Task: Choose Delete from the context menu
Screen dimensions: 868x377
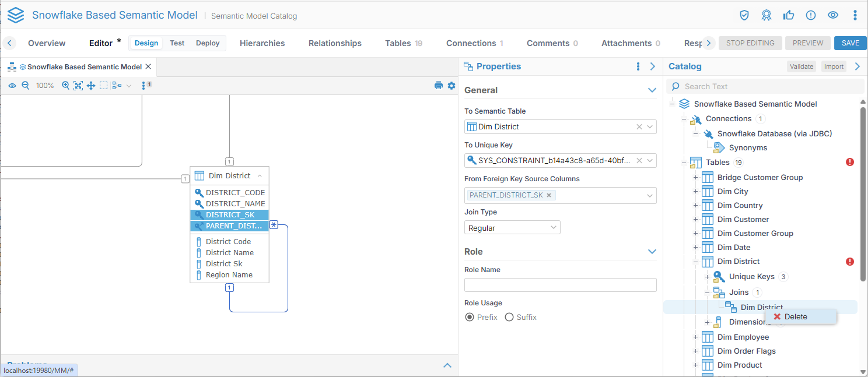Action: tap(796, 316)
